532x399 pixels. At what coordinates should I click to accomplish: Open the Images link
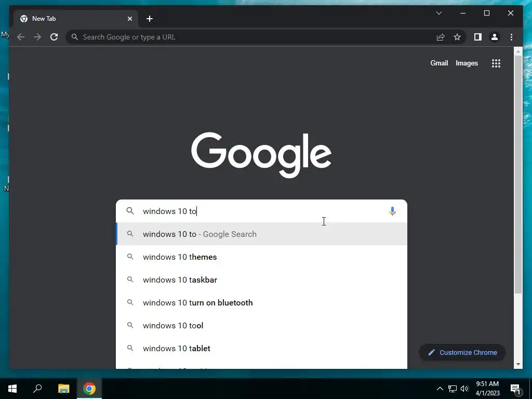[x=467, y=63]
